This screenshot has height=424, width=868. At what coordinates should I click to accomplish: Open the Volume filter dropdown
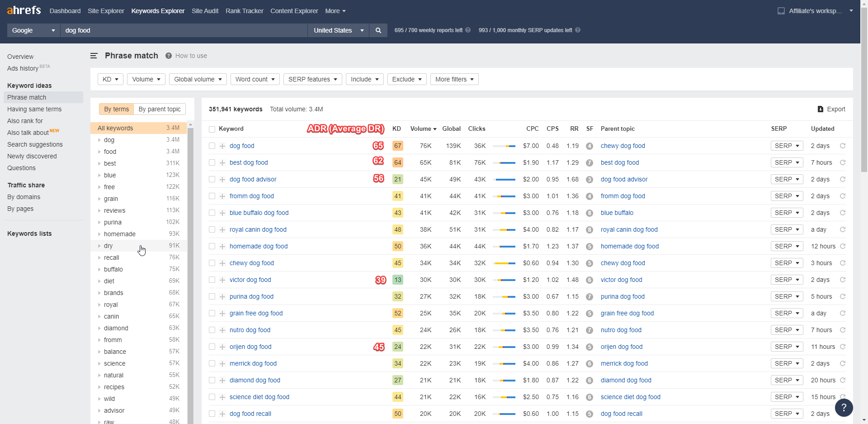(146, 79)
